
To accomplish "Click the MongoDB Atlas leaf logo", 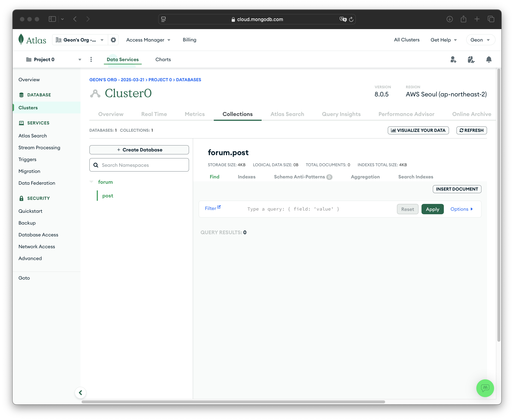I will point(21,40).
